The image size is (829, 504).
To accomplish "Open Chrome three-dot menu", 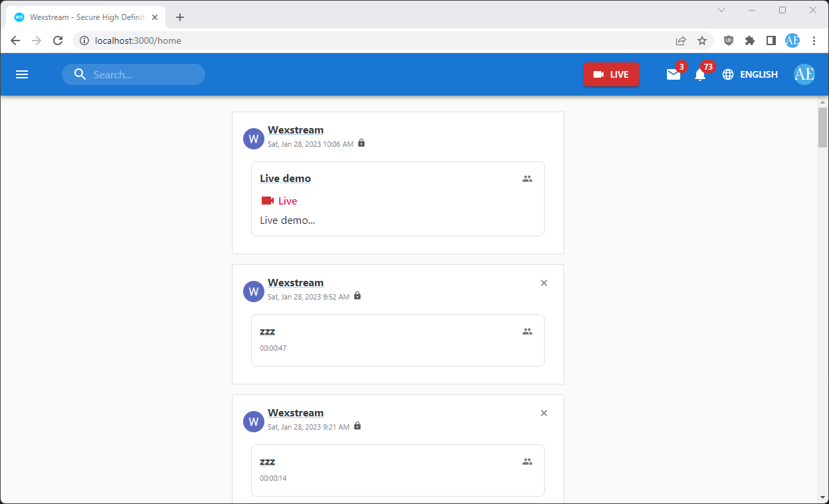I will (x=814, y=41).
